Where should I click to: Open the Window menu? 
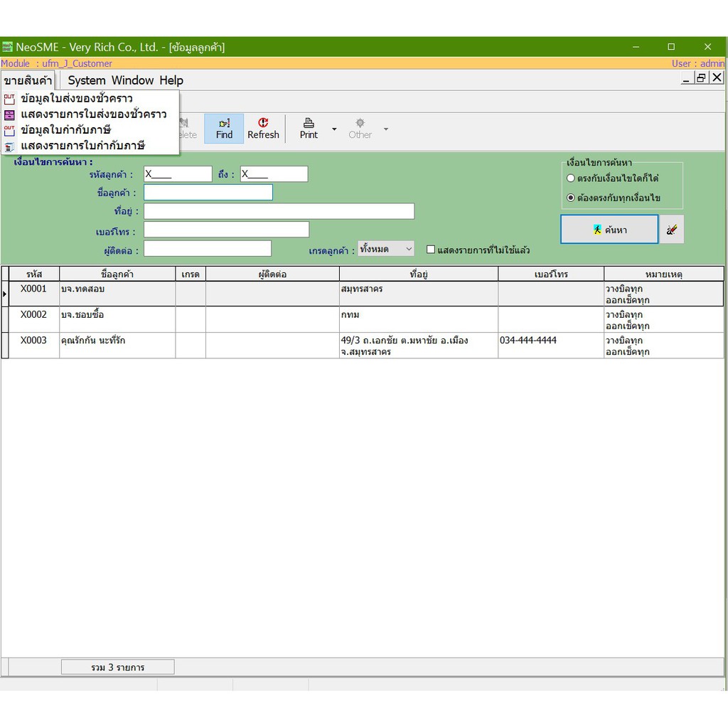[132, 80]
